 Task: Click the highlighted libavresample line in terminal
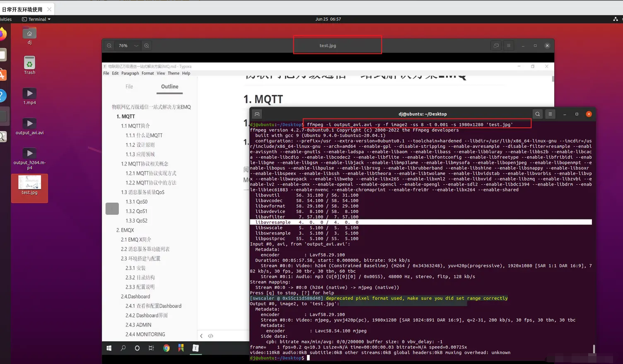coord(421,222)
